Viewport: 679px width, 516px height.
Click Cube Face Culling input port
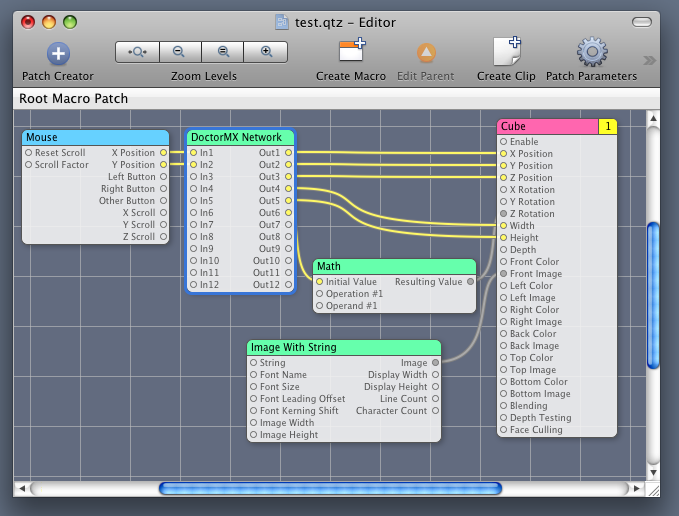click(504, 430)
